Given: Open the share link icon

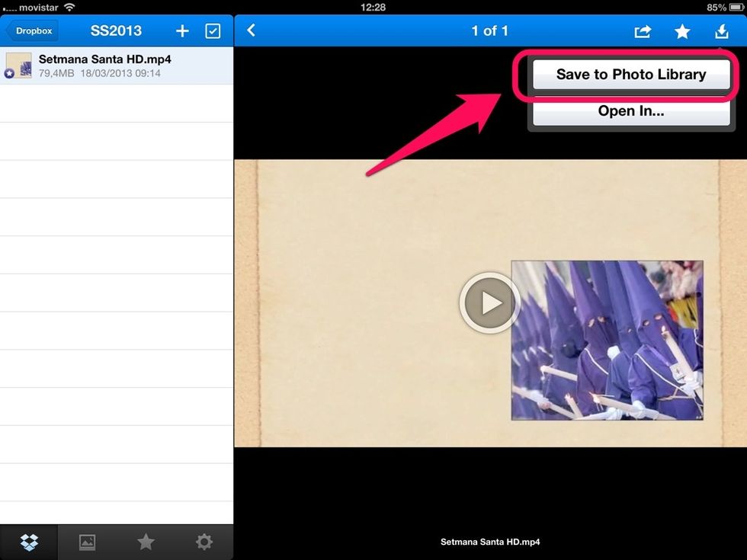Looking at the screenshot, I should 643,31.
